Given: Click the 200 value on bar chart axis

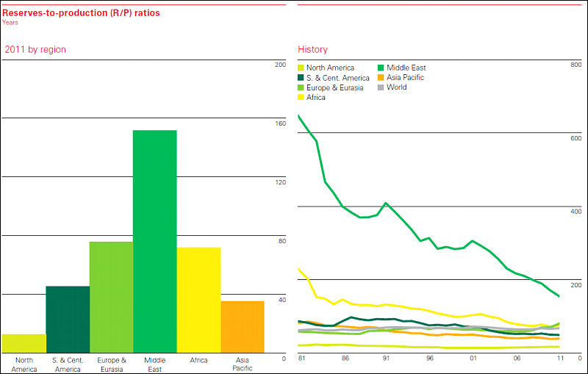Looking at the screenshot, I should click(x=280, y=65).
